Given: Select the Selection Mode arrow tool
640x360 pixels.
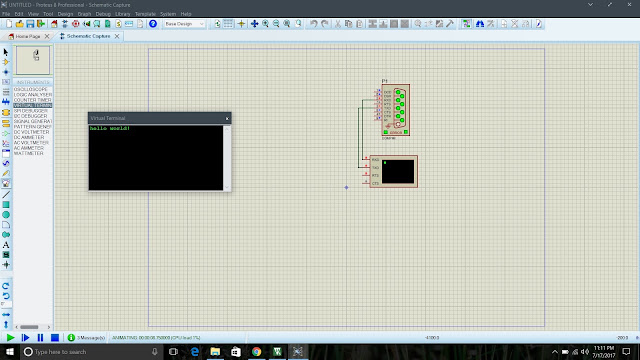Looking at the screenshot, I should click(x=6, y=52).
